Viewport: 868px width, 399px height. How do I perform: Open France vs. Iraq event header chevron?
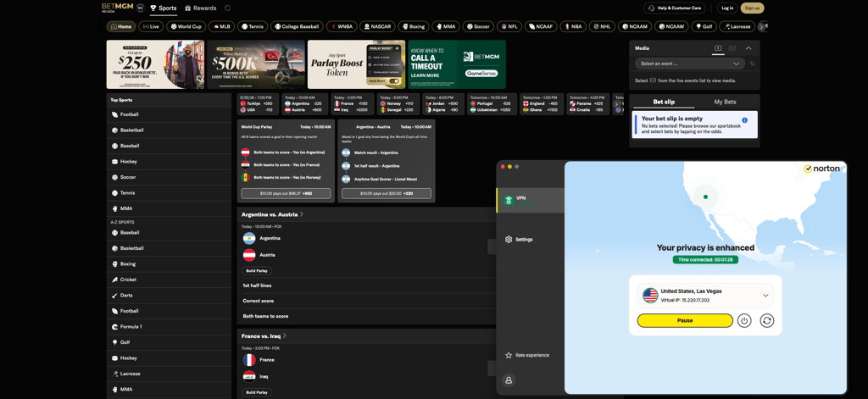[x=284, y=336]
